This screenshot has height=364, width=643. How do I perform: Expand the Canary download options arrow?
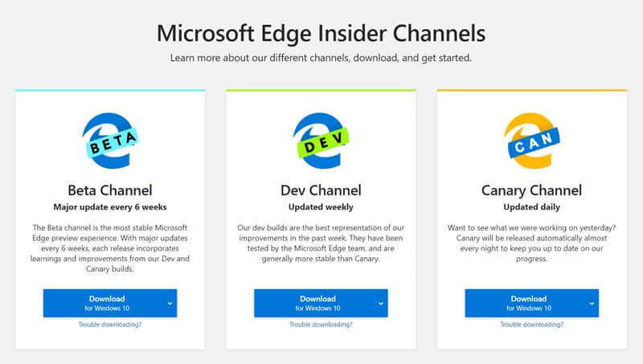point(592,304)
